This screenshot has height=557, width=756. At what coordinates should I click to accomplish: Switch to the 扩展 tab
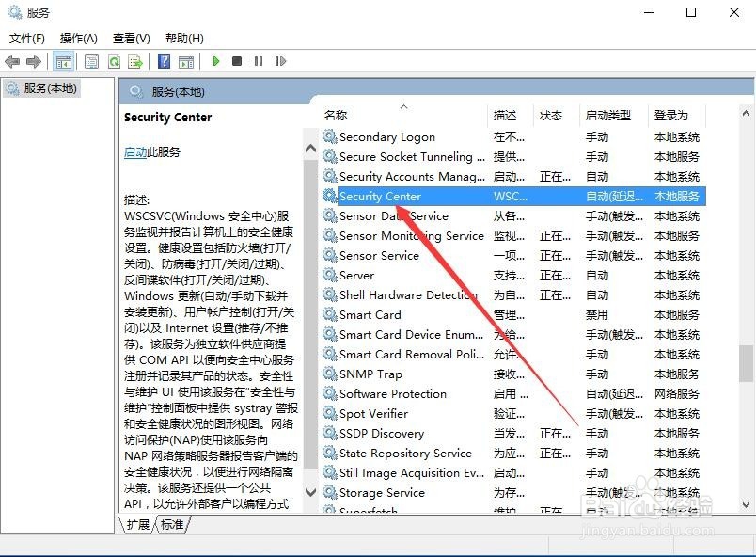(138, 524)
